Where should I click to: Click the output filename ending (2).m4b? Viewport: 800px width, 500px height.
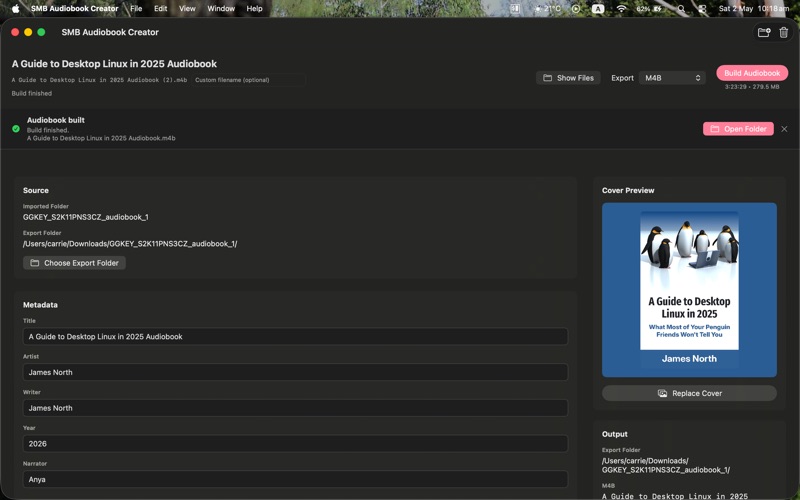click(99, 80)
